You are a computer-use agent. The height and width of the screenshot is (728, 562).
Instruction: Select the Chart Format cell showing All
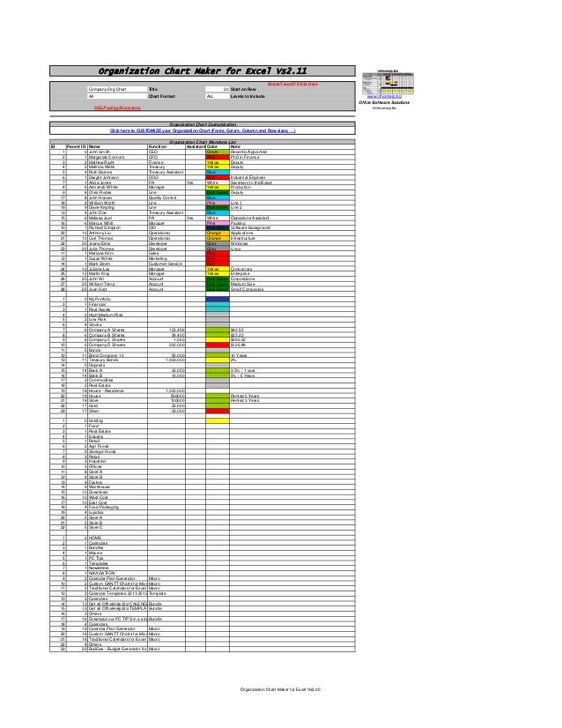pos(117,97)
